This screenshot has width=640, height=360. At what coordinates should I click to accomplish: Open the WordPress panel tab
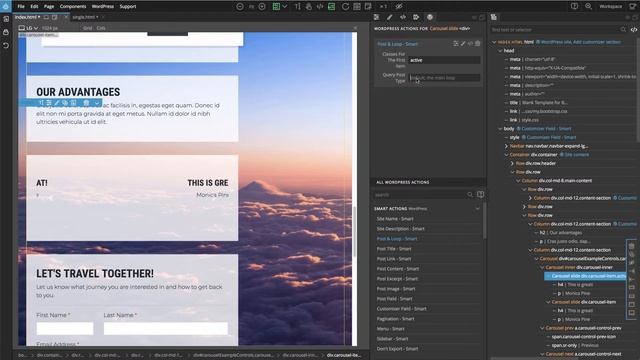click(x=430, y=17)
